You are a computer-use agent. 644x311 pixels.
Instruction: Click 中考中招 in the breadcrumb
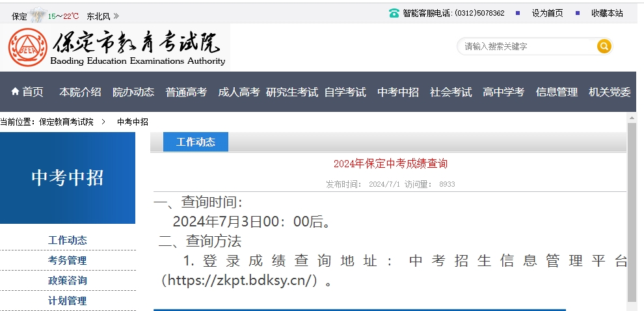tap(133, 122)
